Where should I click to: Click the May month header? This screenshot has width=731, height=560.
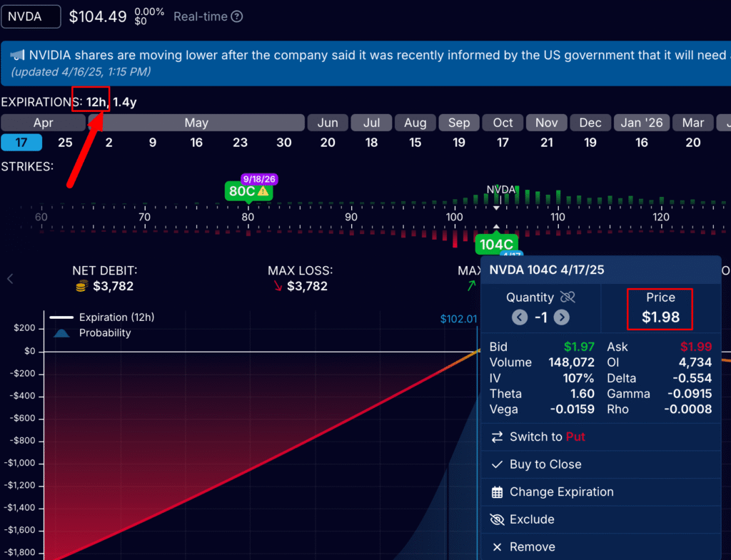(196, 123)
